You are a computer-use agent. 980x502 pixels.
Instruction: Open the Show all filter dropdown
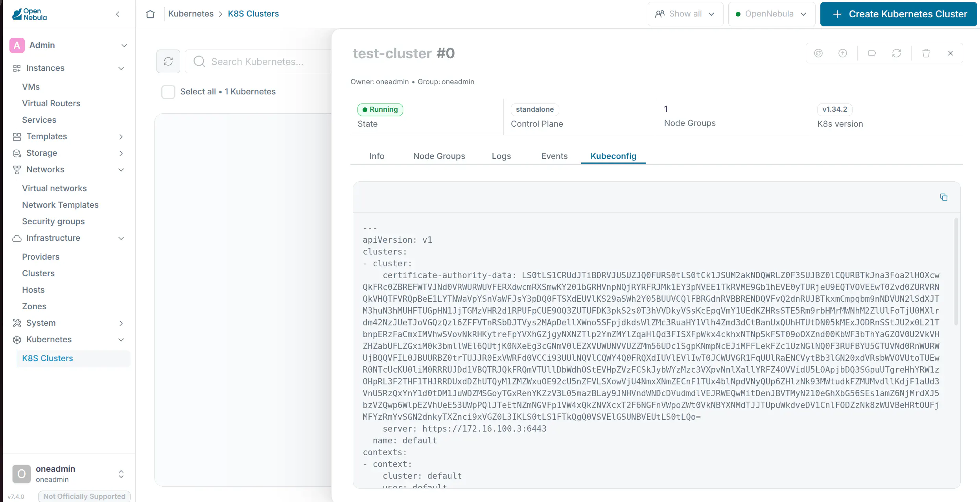[685, 14]
